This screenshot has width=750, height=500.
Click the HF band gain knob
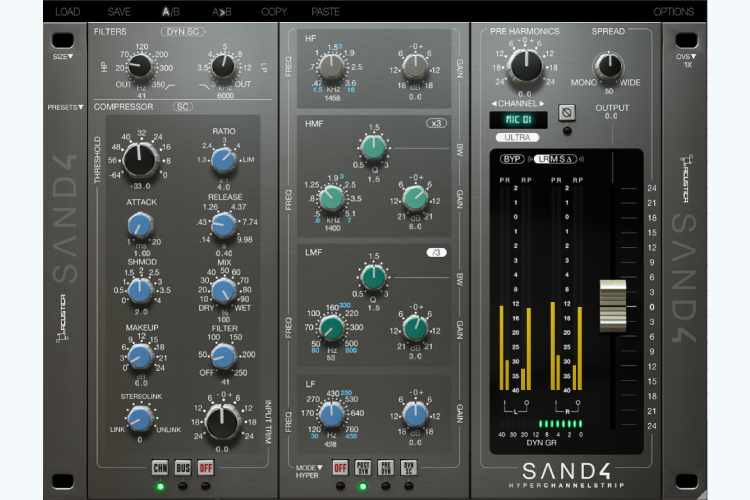click(415, 67)
